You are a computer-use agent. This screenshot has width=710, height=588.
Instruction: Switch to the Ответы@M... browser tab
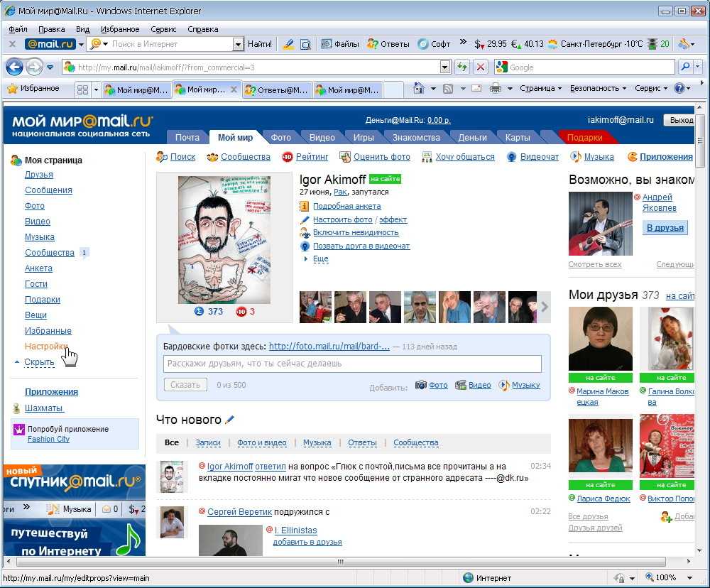[x=277, y=89]
